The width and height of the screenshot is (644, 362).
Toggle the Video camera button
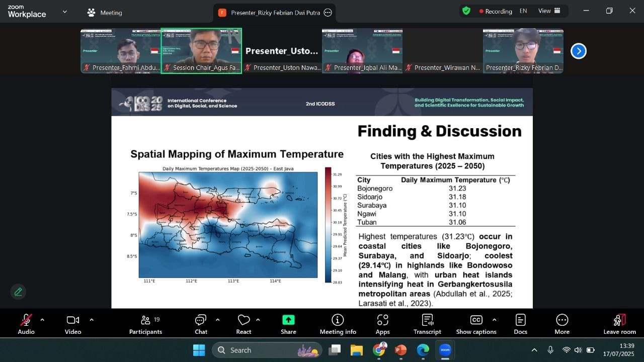(73, 324)
